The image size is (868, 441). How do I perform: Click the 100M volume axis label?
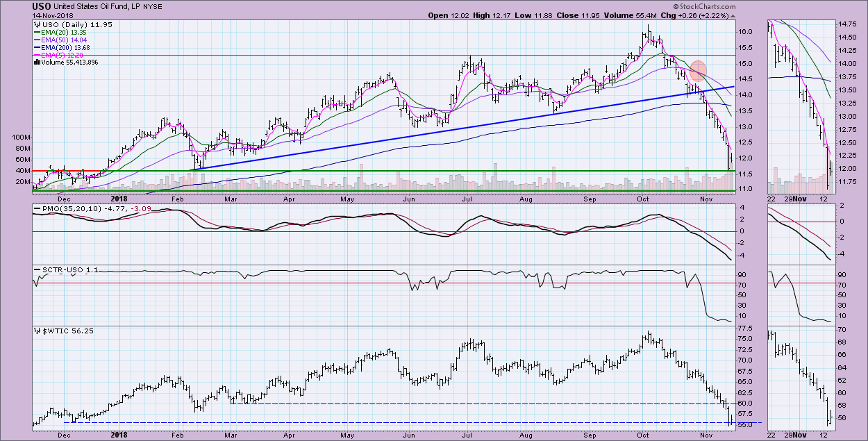pyautogui.click(x=21, y=138)
